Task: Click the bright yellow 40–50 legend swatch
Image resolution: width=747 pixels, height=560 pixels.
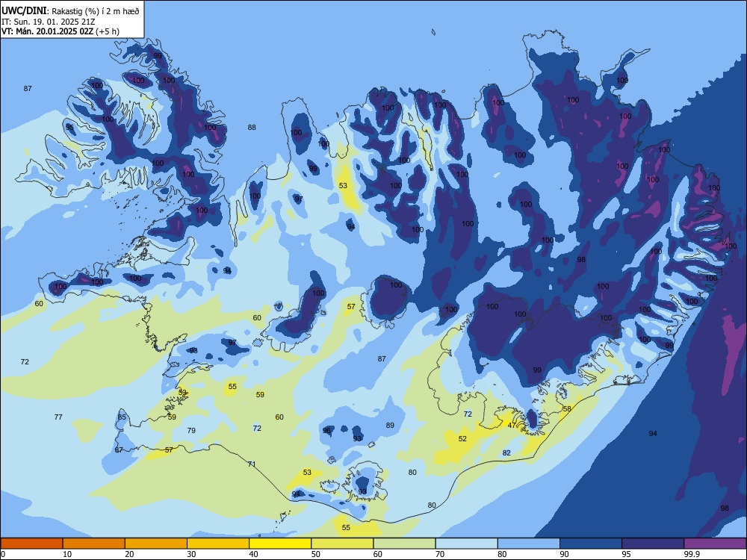Action: pyautogui.click(x=280, y=544)
